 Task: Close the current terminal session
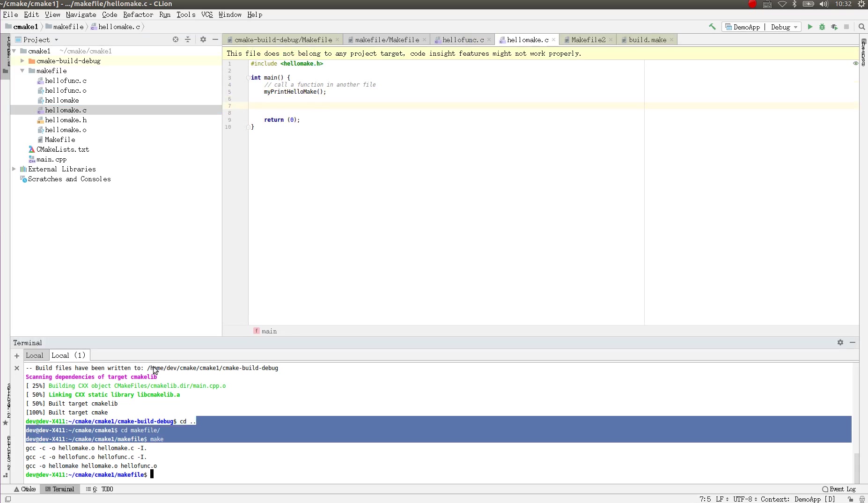pos(17,368)
